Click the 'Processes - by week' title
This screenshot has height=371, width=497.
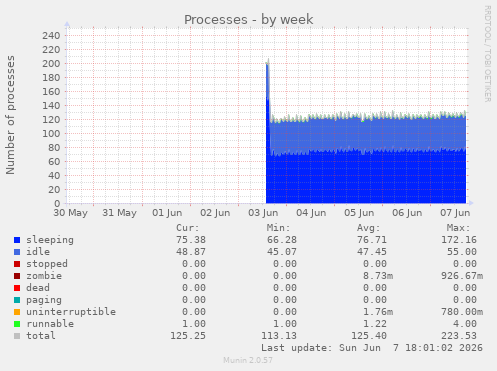point(249,20)
